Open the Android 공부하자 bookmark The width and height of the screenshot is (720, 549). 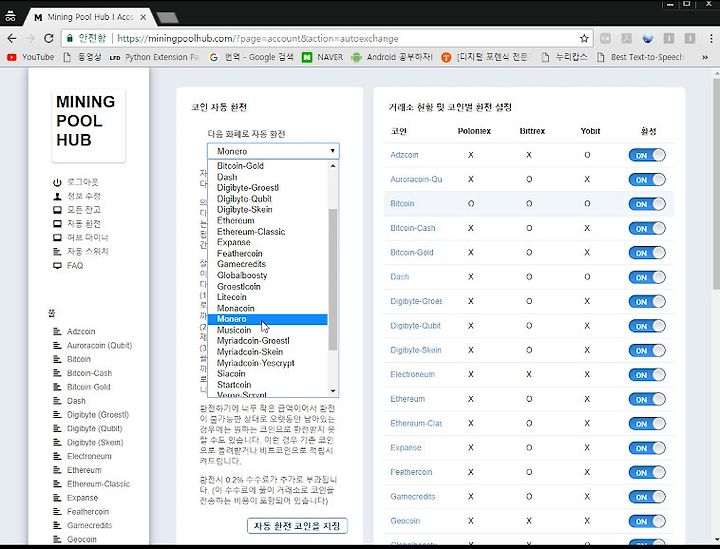(x=391, y=57)
